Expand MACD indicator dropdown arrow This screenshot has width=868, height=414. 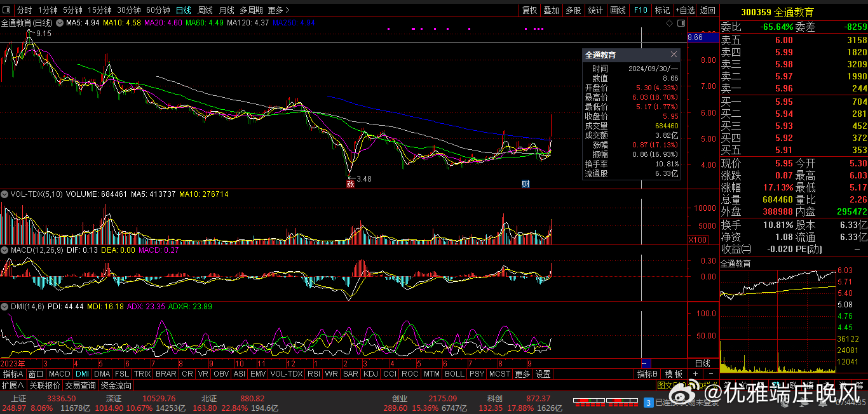tap(5, 250)
